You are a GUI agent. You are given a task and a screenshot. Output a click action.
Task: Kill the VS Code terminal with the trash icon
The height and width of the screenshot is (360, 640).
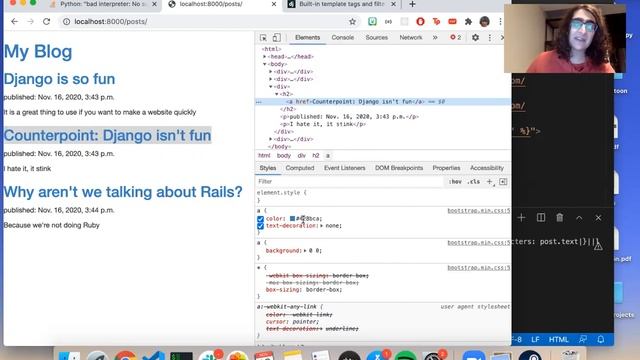tap(560, 218)
